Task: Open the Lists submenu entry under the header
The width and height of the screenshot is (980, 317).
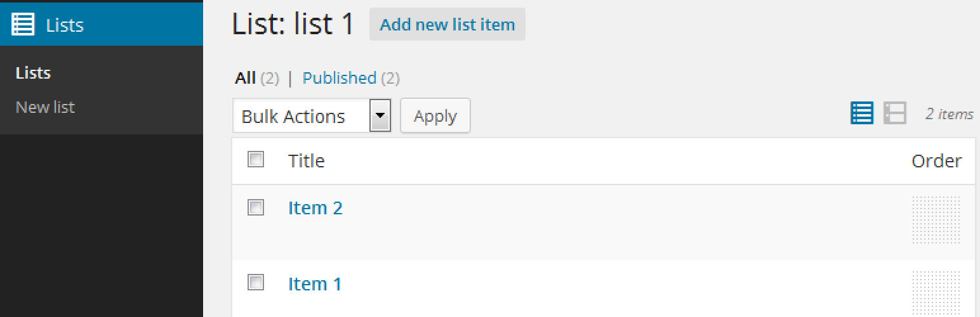Action: pyautogui.click(x=33, y=73)
